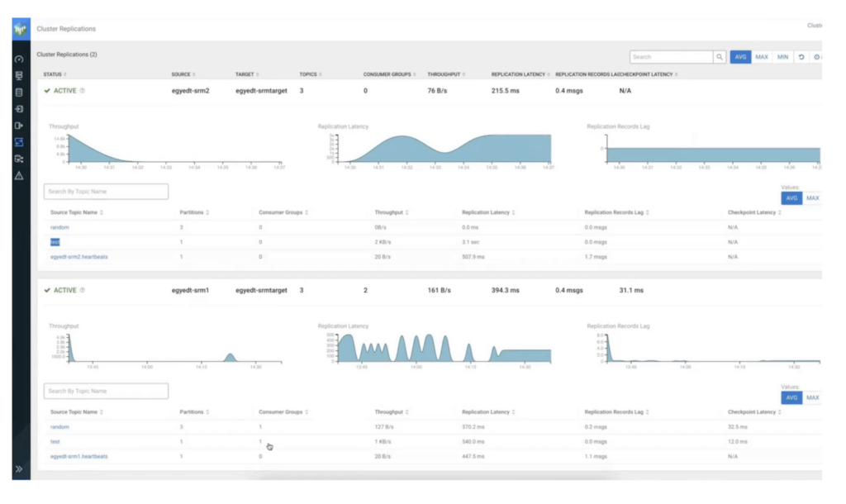Click the refresh icon near the AVG button

801,57
